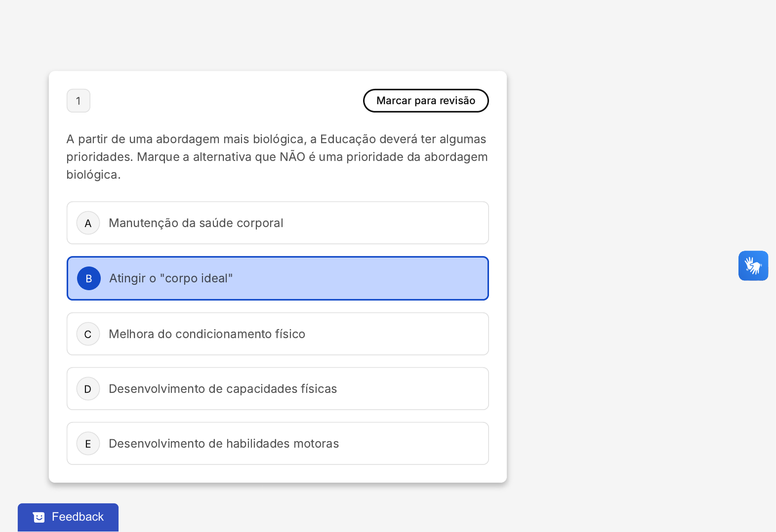Deselect the highlighted letter B circle

(x=89, y=278)
